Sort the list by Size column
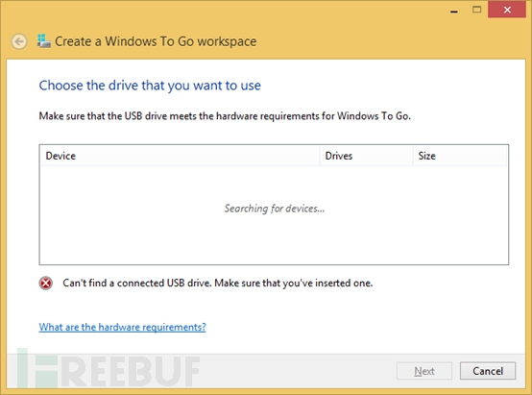This screenshot has width=532, height=395. pyautogui.click(x=460, y=156)
